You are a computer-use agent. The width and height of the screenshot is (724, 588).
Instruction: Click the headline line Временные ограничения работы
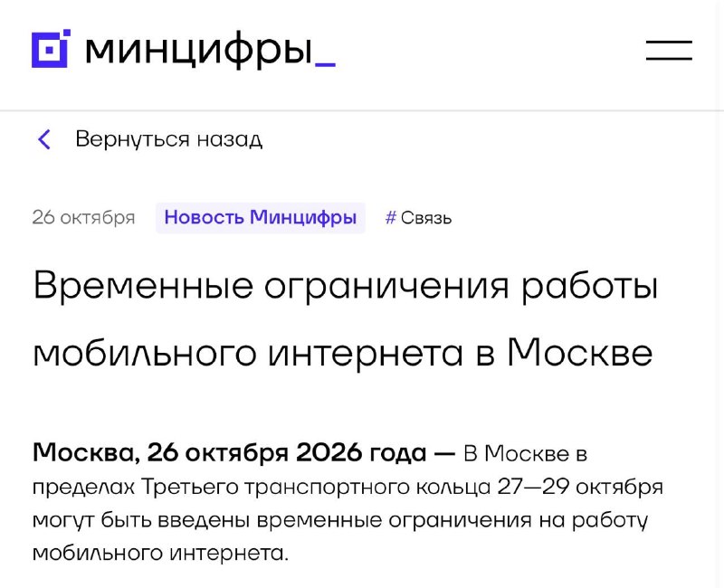pos(346,287)
